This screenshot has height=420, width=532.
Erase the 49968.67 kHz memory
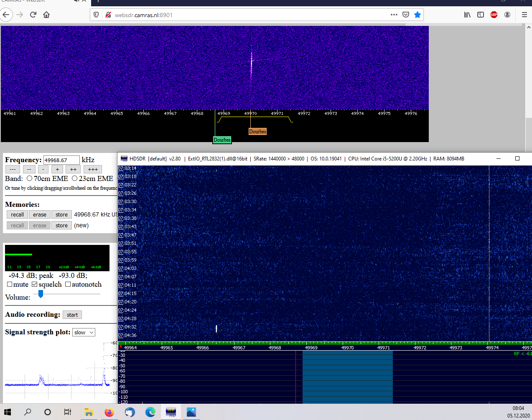(x=40, y=214)
